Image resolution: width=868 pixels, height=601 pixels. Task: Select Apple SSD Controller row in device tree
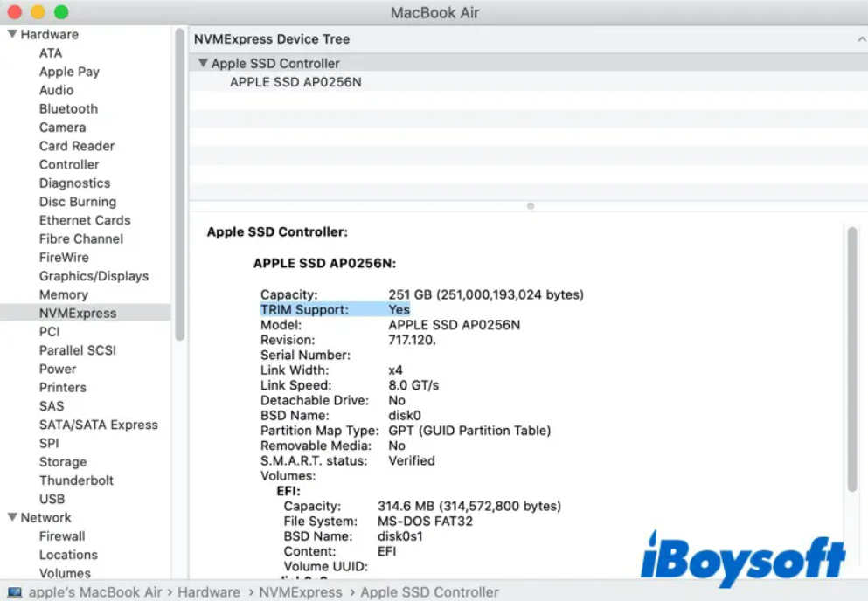point(528,63)
